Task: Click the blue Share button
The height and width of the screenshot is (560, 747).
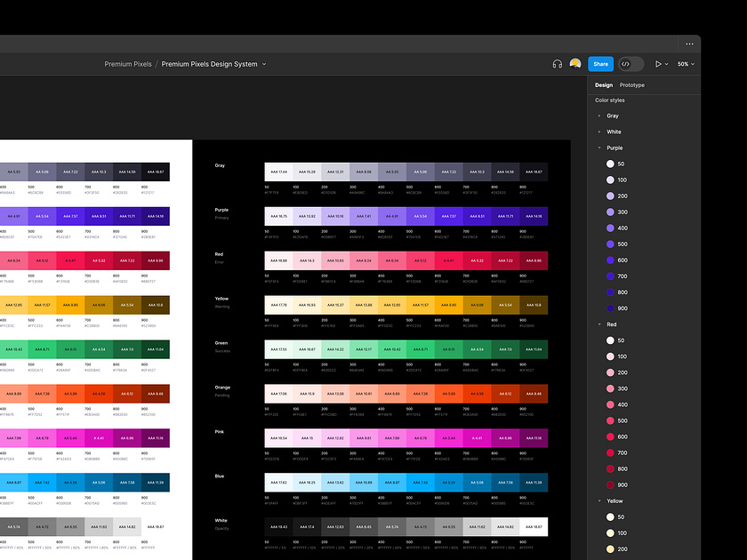Action: [600, 63]
